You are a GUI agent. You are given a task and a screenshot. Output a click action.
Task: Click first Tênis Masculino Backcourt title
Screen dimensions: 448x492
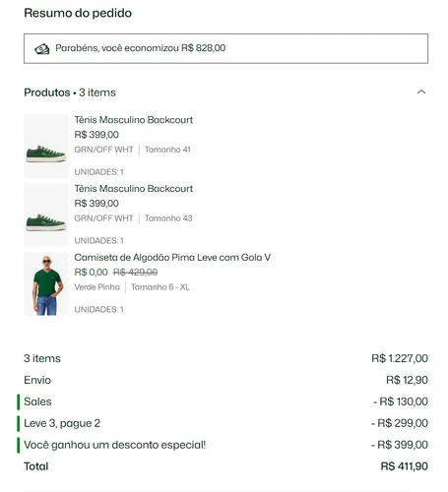(134, 120)
